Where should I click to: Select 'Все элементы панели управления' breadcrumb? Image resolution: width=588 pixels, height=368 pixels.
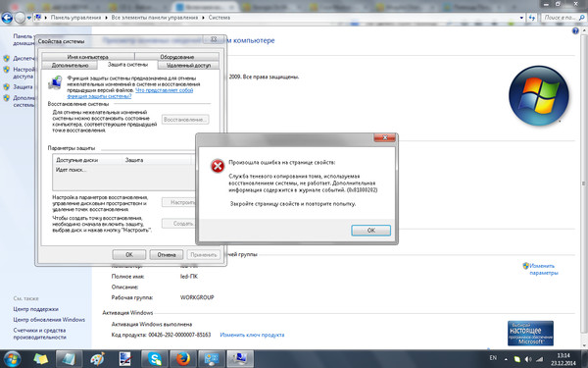point(155,18)
